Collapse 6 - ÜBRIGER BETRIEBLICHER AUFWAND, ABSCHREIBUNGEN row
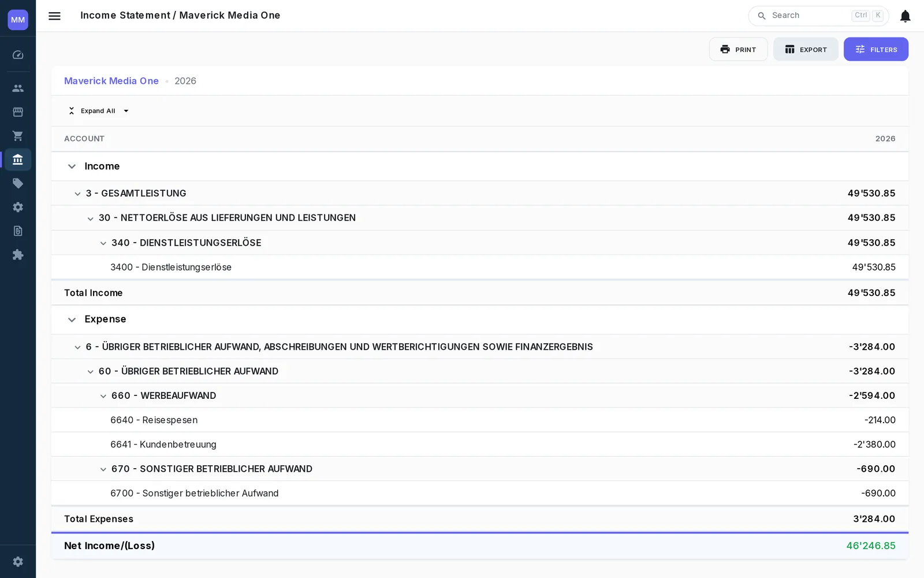Screen dimensions: 924x578 point(77,347)
